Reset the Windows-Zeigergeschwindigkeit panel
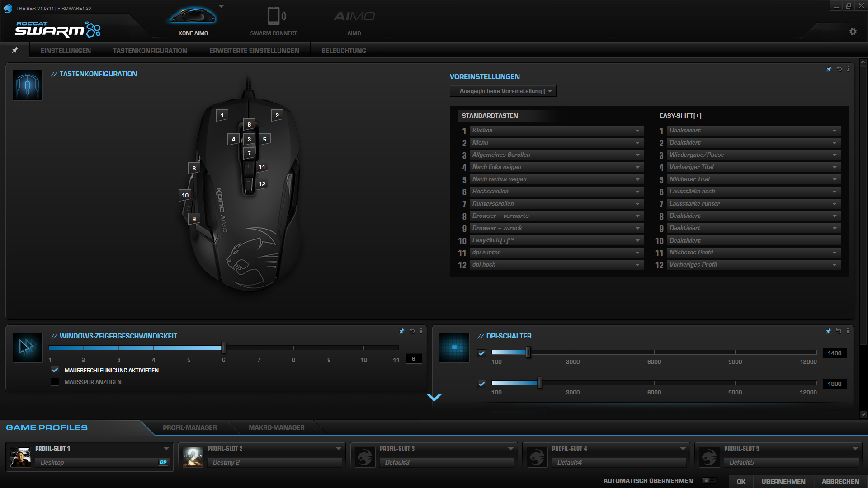This screenshot has width=868, height=488. pyautogui.click(x=412, y=331)
